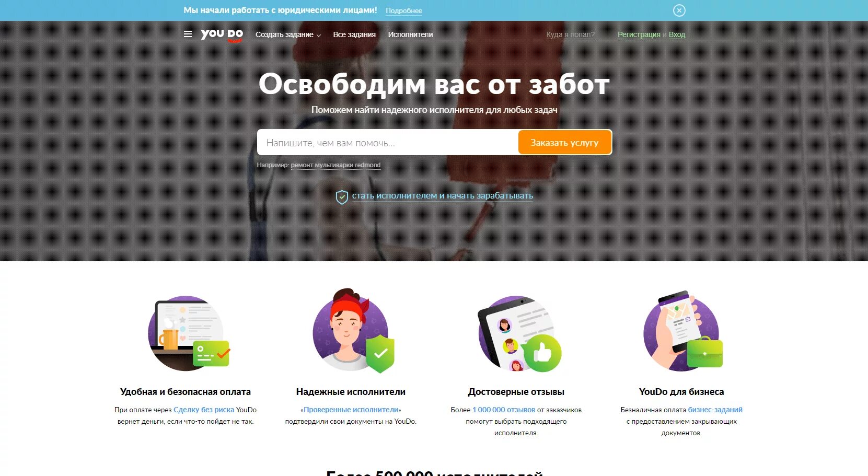Click the Куда я попал? link
This screenshot has width=868, height=476.
click(x=571, y=34)
